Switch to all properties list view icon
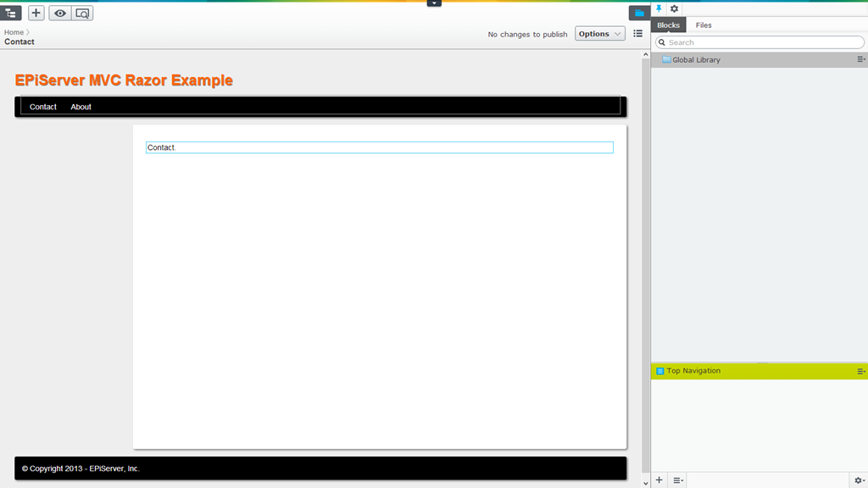Image resolution: width=868 pixels, height=488 pixels. click(x=638, y=34)
